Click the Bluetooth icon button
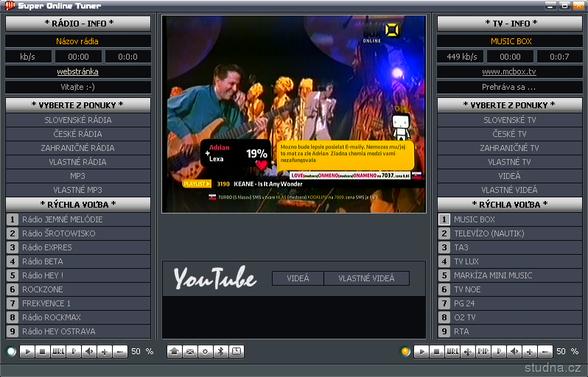Screen dimensions: 588x377 coord(221,351)
